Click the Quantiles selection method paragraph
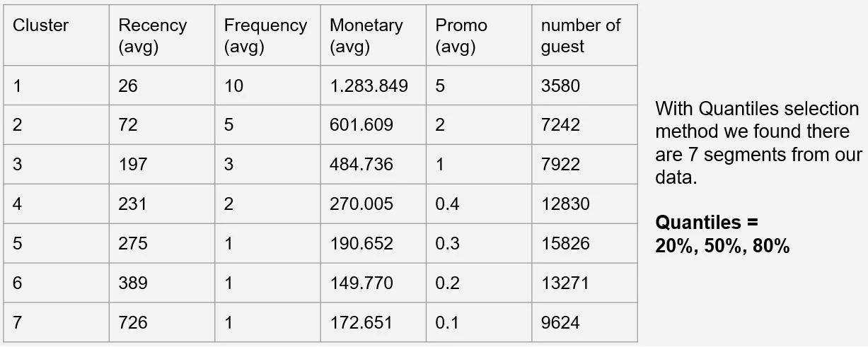This screenshot has height=347, width=868. point(758,143)
